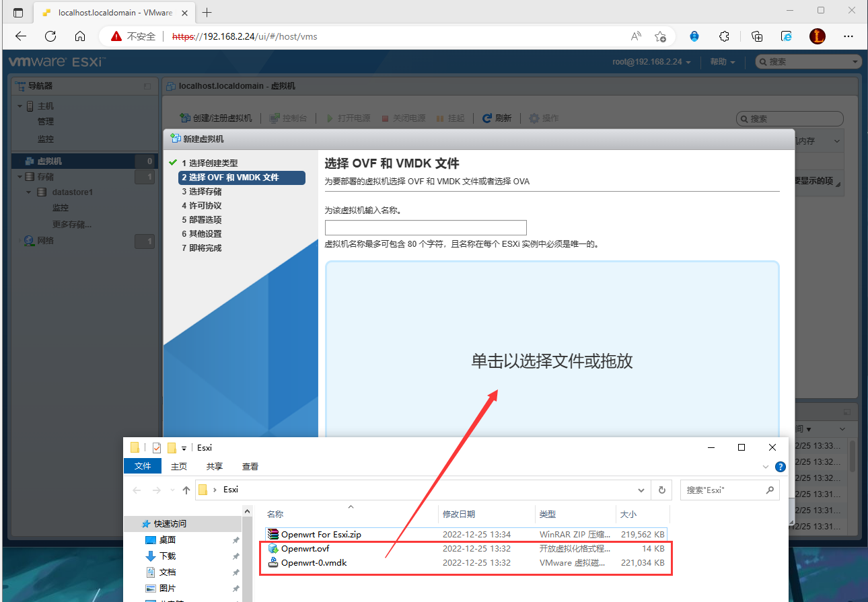Open browser extensions puzzle icon
Screen dimensions: 868x602
[725, 36]
